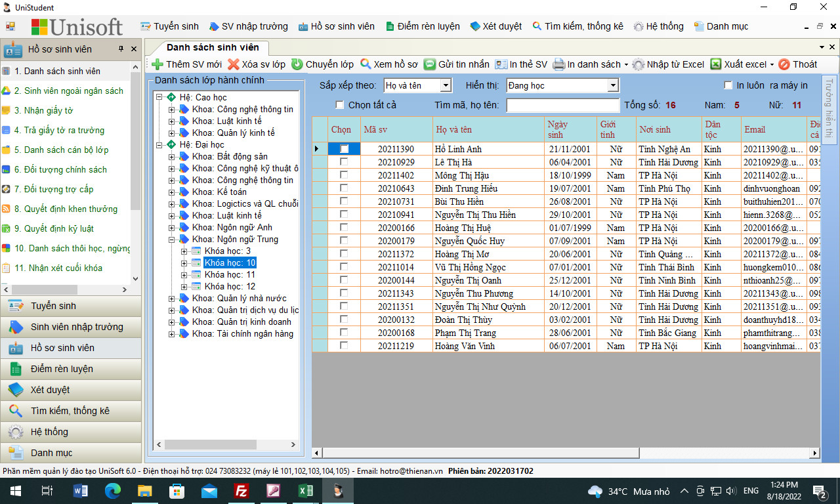The image size is (840, 504).
Task: Click the Thoát exit icon
Action: click(x=784, y=64)
